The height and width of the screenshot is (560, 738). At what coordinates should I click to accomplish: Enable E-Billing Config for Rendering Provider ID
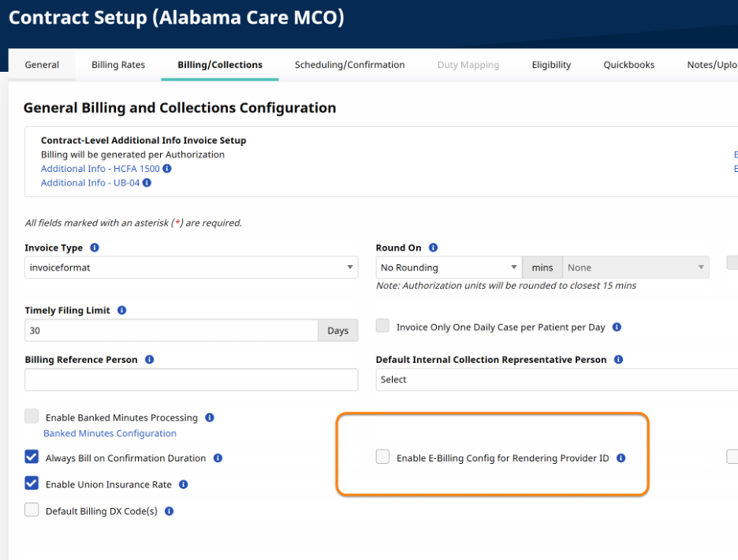[x=382, y=457]
